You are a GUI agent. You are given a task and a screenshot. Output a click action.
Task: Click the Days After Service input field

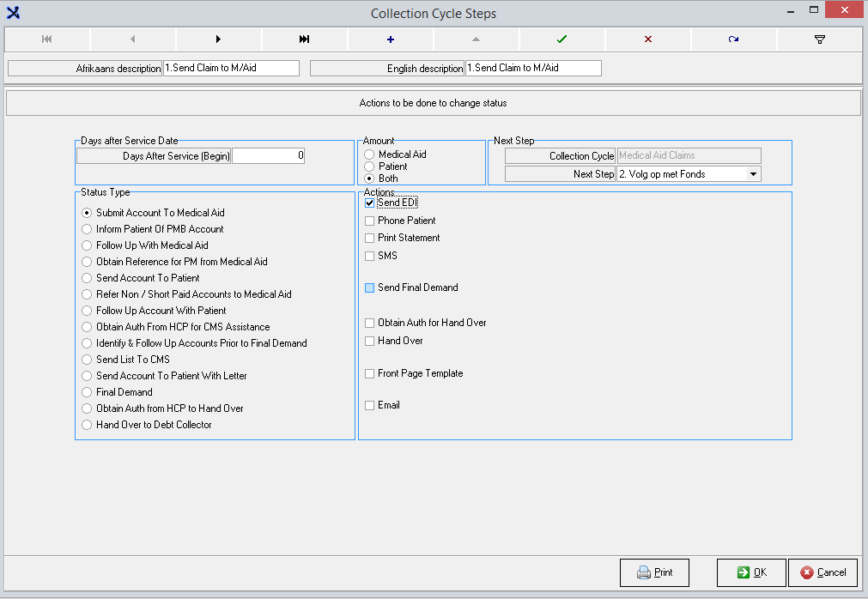pyautogui.click(x=268, y=155)
